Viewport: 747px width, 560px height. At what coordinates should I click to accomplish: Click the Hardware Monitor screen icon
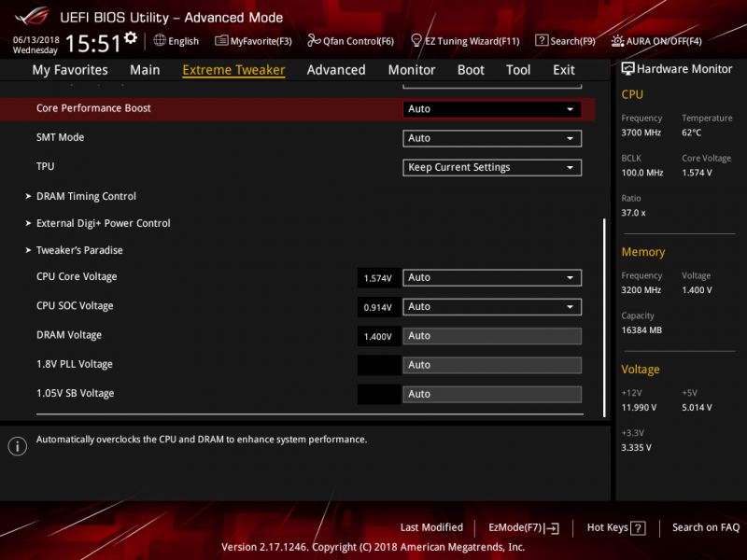[x=627, y=69]
